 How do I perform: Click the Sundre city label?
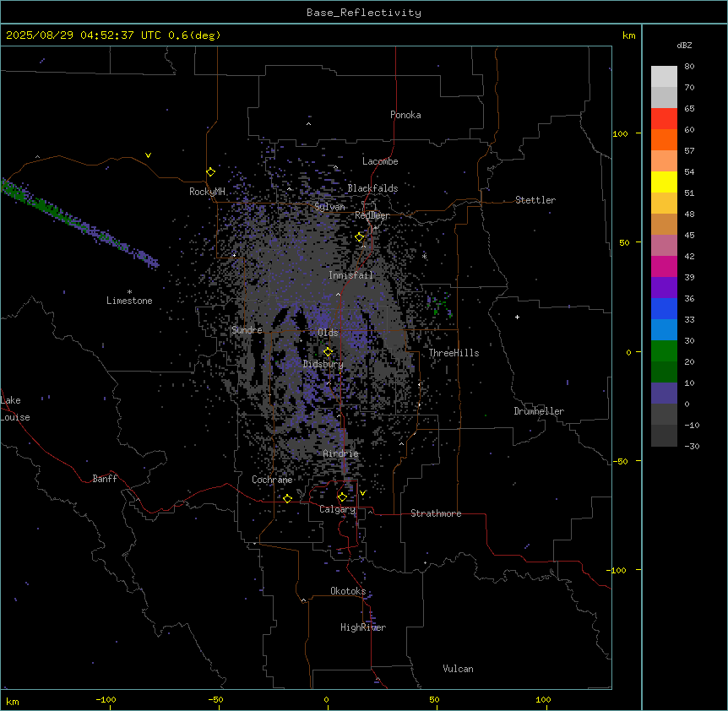(x=247, y=330)
